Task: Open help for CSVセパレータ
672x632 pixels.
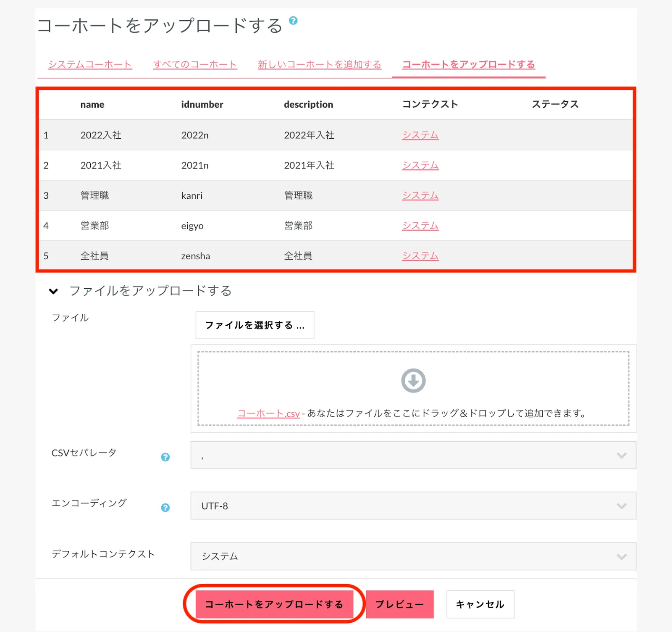Action: 165,457
